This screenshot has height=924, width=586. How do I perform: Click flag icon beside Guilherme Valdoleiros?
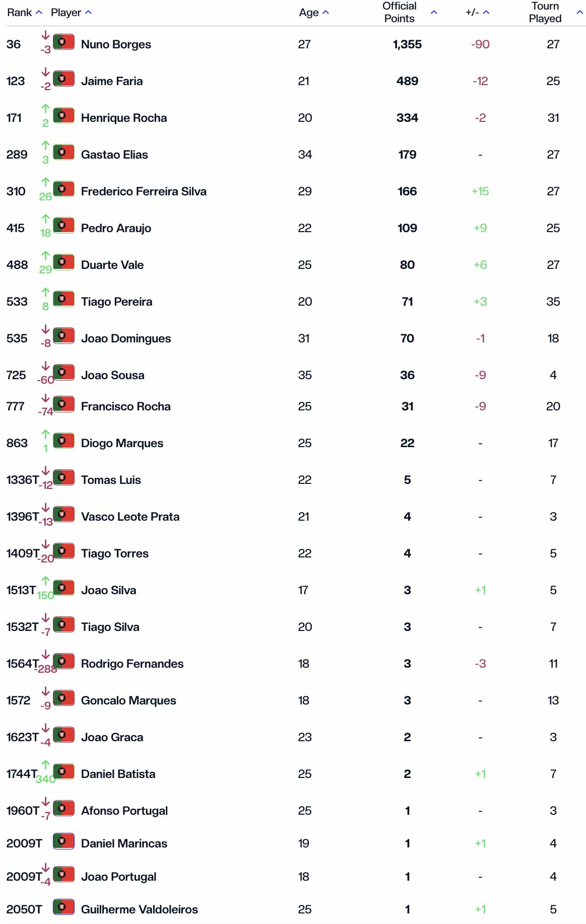[63, 907]
